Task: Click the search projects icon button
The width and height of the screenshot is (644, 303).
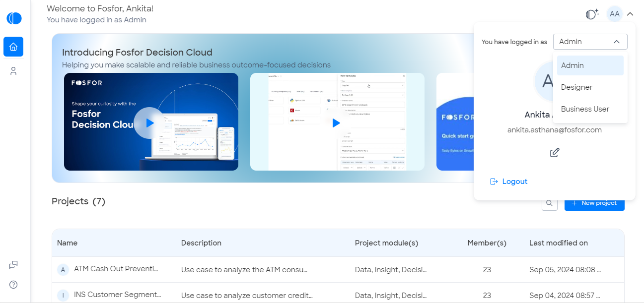Action: click(x=549, y=203)
